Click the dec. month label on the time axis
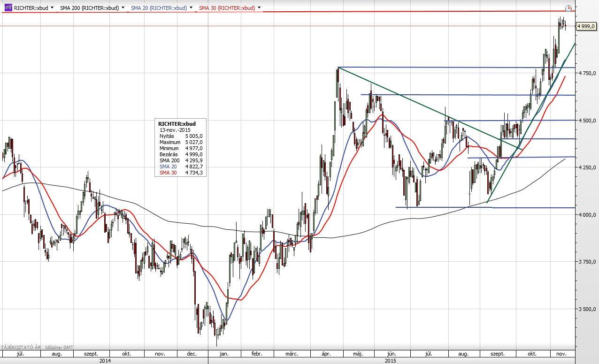599x364 pixels. point(192,354)
